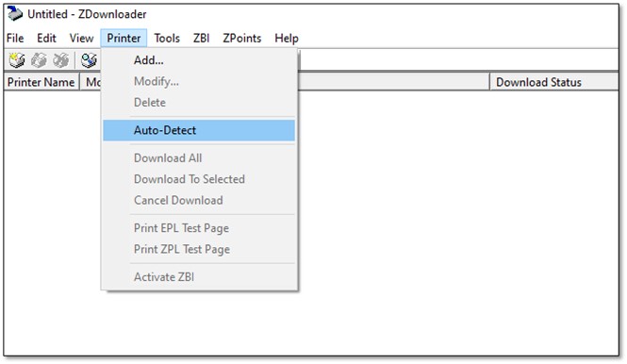Select Auto-Detect in the Printer menu
The image size is (627, 364).
199,130
